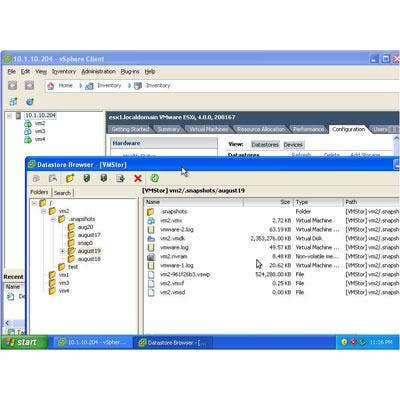Click the forward navigation arrow in vSphere toolbar
The height and width of the screenshot is (400, 400).
click(x=29, y=85)
